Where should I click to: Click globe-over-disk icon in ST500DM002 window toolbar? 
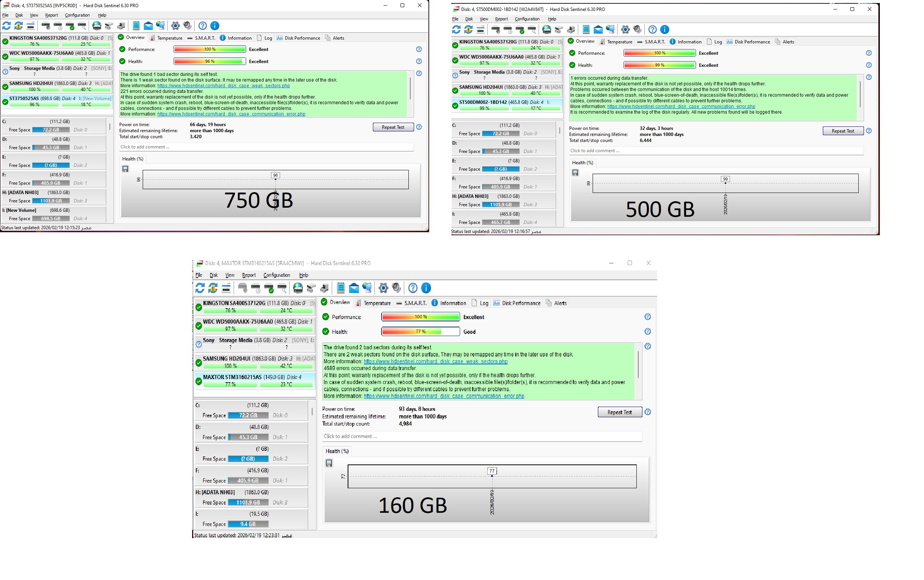pos(547,29)
